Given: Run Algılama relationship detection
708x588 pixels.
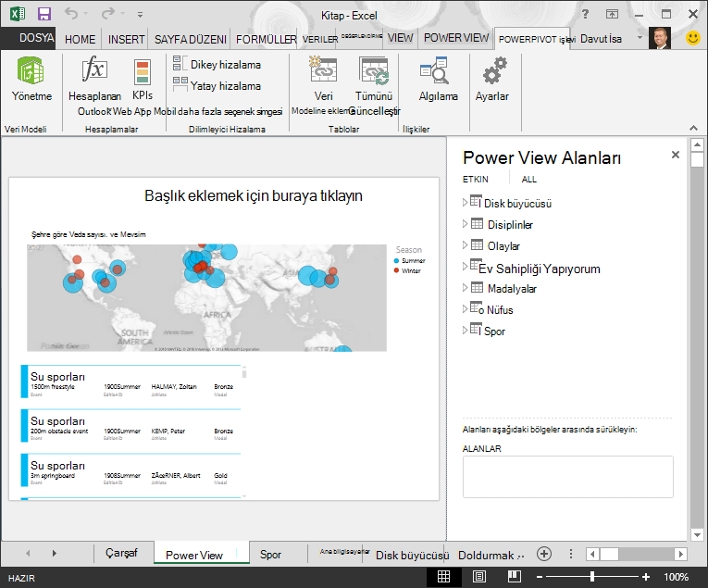Looking at the screenshot, I should point(438,79).
